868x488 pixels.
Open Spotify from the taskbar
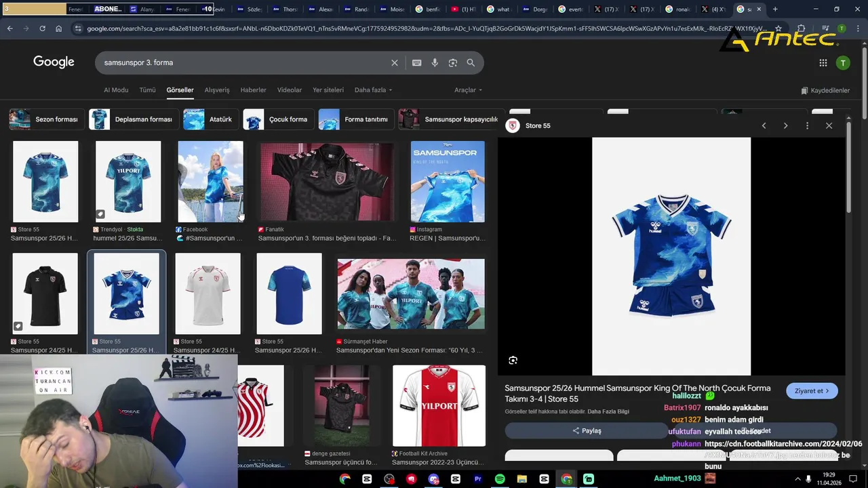coord(500,479)
